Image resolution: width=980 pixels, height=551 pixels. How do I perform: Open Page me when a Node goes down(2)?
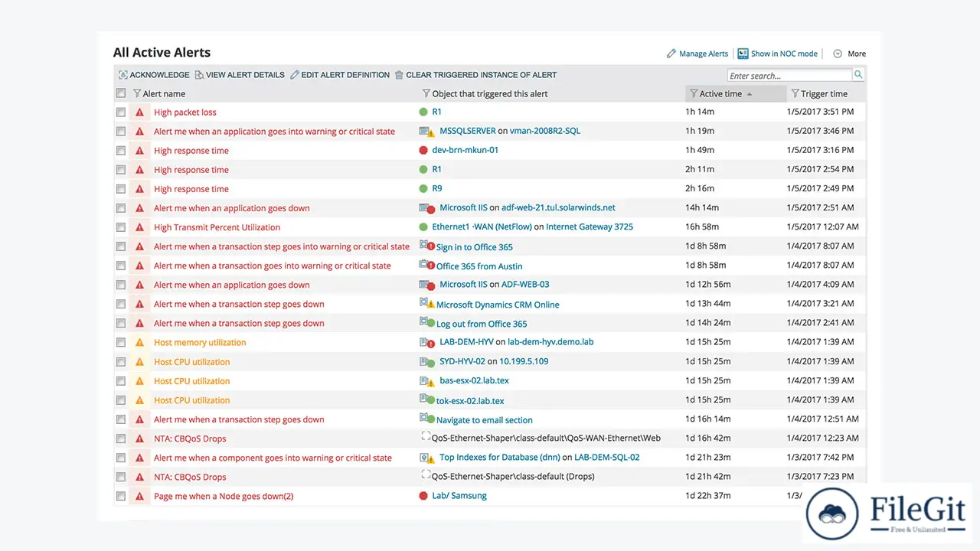coord(224,497)
